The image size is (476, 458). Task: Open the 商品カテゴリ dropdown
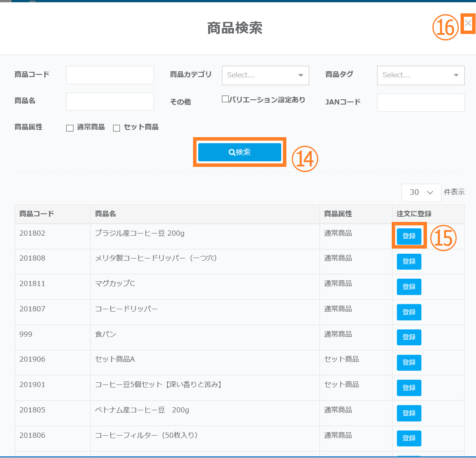(x=265, y=75)
